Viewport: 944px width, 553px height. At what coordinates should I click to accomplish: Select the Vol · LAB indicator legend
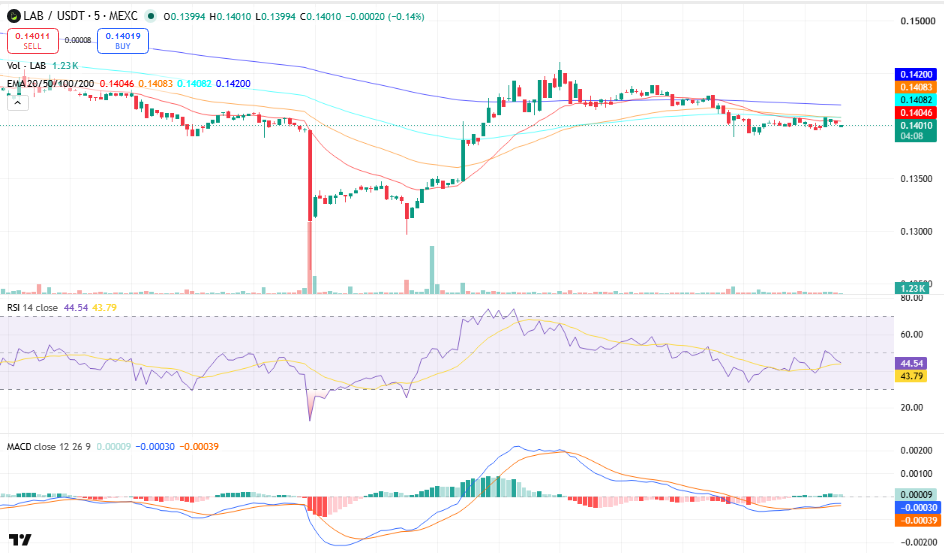click(x=26, y=66)
